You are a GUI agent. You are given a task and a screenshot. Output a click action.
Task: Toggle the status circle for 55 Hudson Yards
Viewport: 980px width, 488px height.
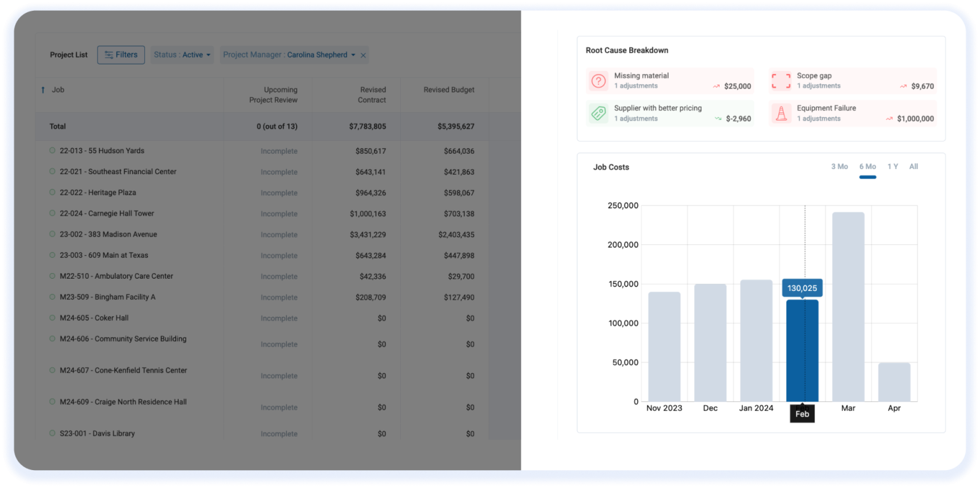click(x=51, y=151)
